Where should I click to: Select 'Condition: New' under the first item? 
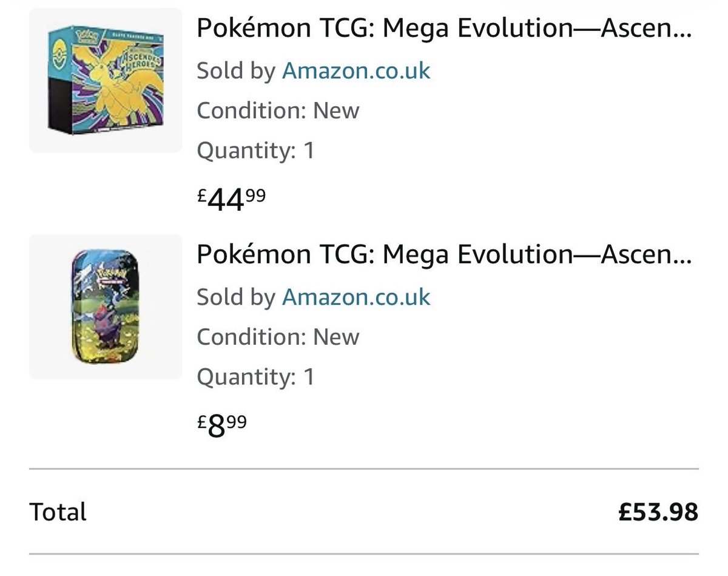[x=278, y=110]
